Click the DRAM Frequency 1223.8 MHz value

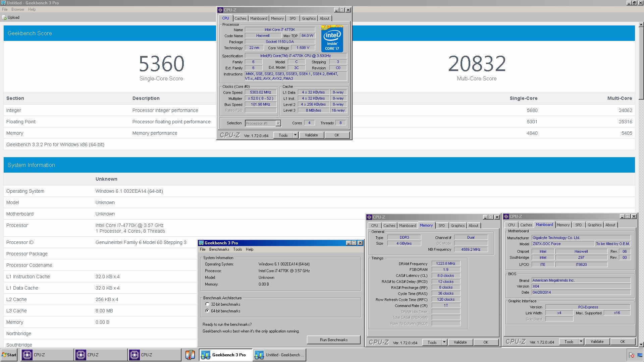446,263
